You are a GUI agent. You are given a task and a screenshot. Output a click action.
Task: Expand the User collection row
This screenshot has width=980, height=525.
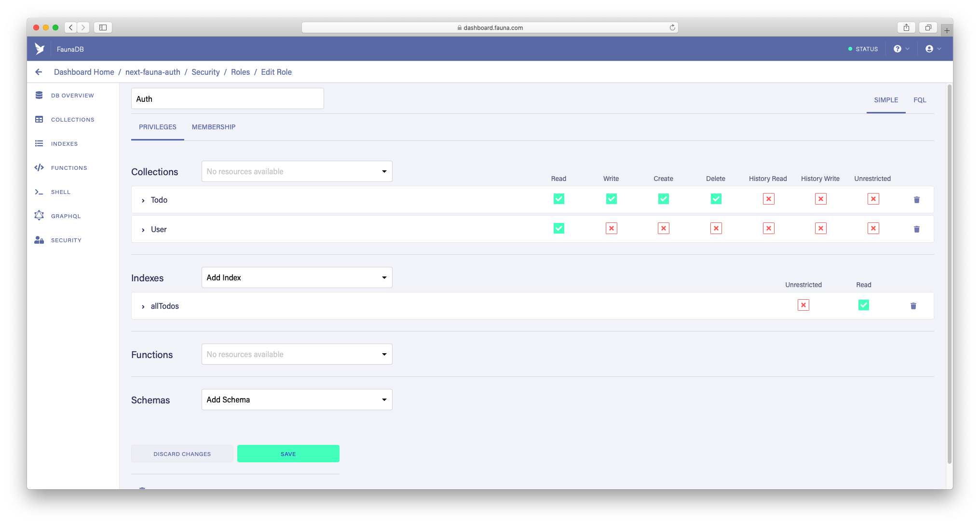(143, 230)
